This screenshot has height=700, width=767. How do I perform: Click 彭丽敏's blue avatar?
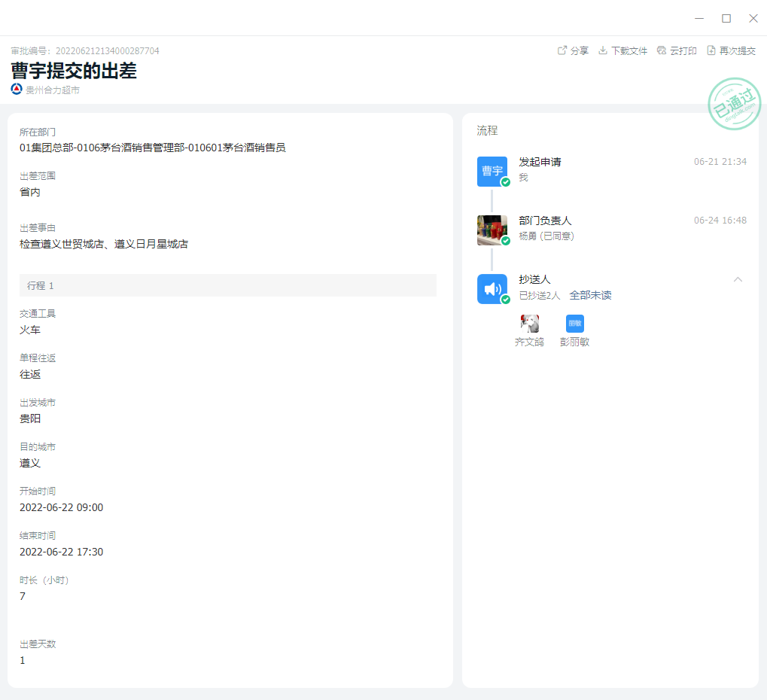tap(575, 324)
